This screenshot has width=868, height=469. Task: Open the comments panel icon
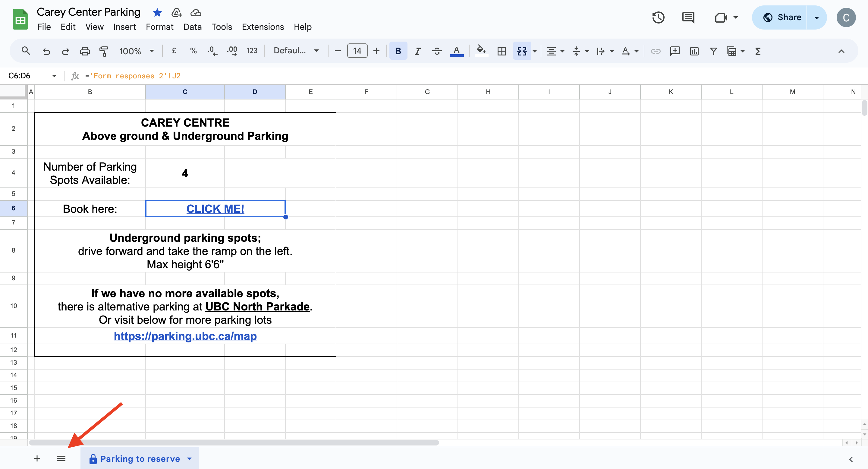tap(688, 17)
